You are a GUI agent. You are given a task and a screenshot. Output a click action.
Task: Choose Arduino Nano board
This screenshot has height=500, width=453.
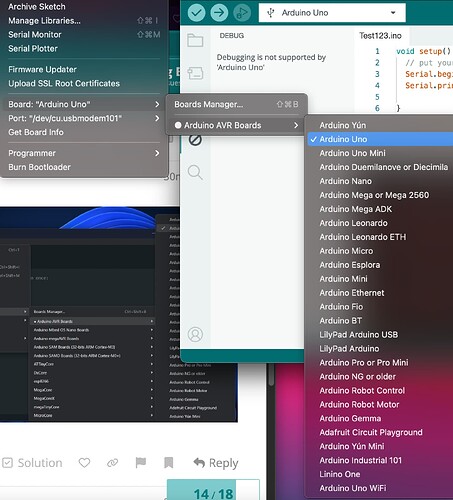point(380,181)
